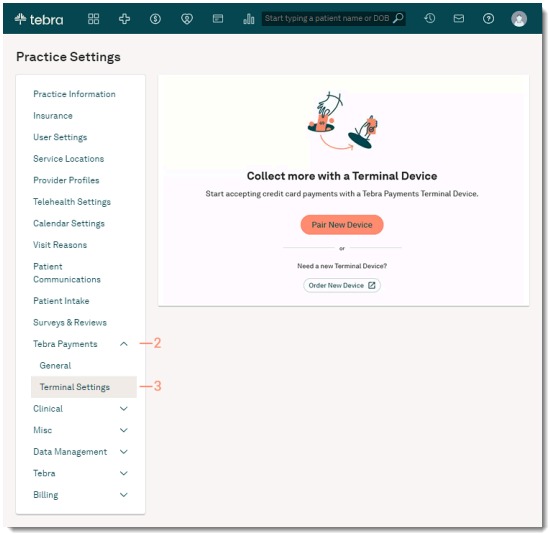Open the General payments settings
549x534 pixels.
(55, 366)
